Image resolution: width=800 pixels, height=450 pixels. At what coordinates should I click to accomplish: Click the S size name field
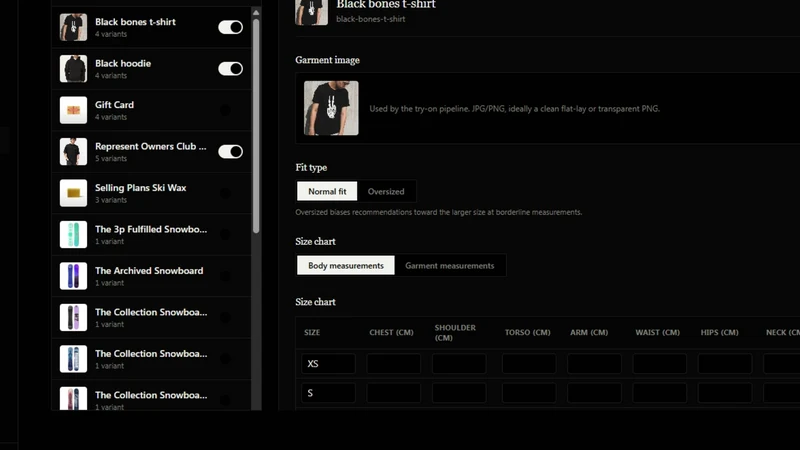328,393
